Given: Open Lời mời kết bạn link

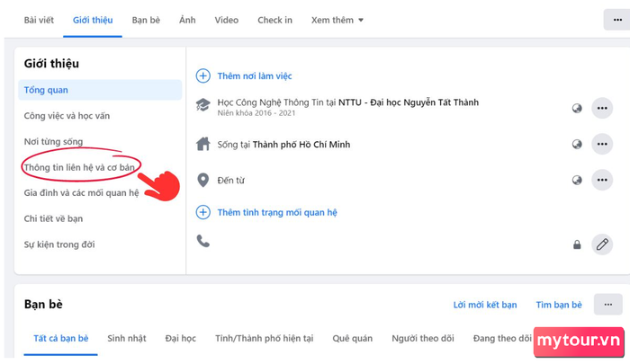Looking at the screenshot, I should tap(485, 305).
